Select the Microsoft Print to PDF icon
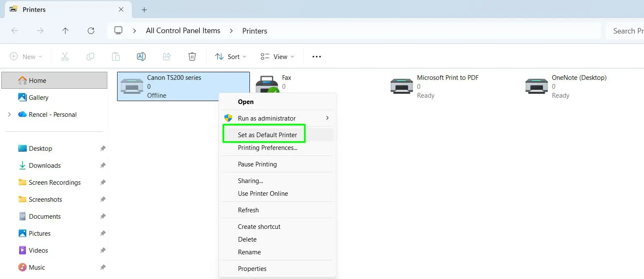Image resolution: width=644 pixels, height=279 pixels. coord(401,86)
